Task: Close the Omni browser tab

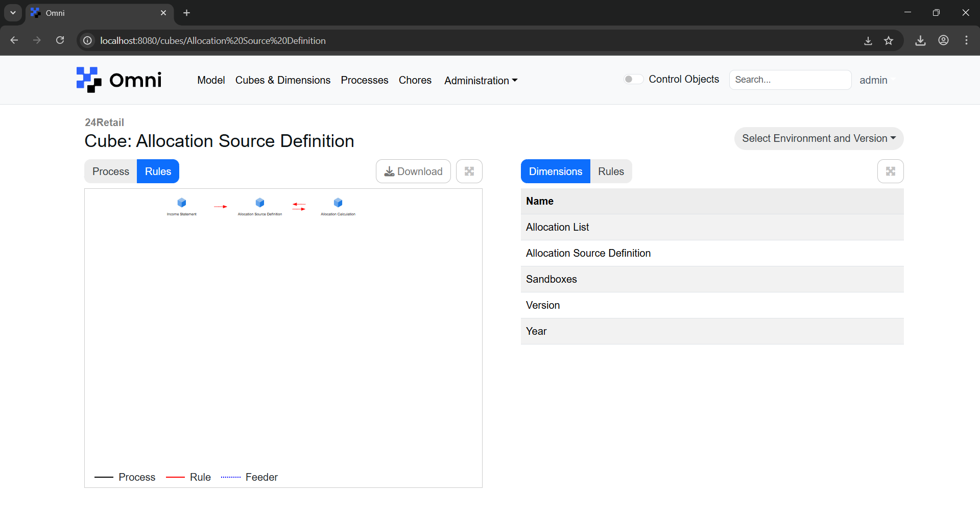Action: pyautogui.click(x=163, y=13)
